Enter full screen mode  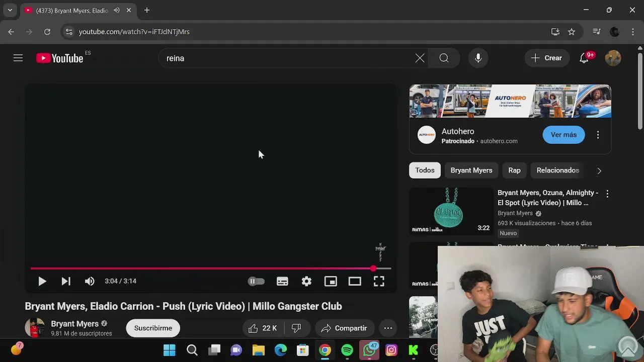(x=379, y=282)
